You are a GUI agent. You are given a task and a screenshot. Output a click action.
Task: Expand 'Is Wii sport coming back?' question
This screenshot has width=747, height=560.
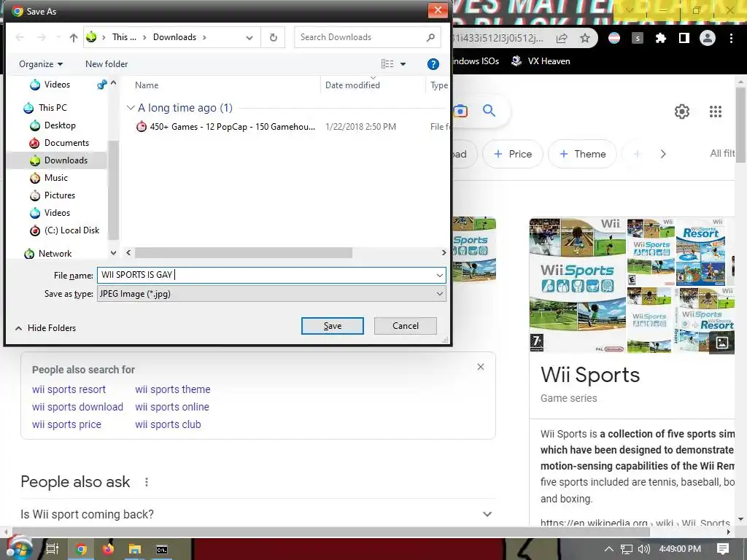(x=487, y=514)
